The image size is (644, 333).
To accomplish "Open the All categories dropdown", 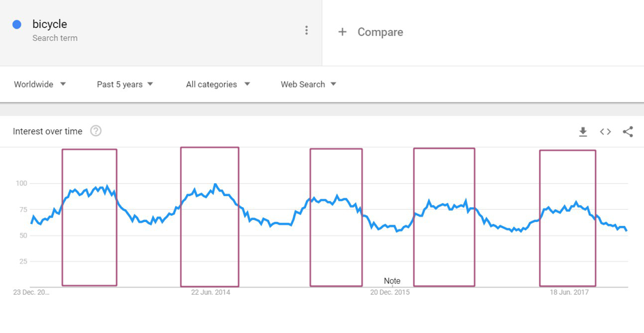I will pos(218,84).
